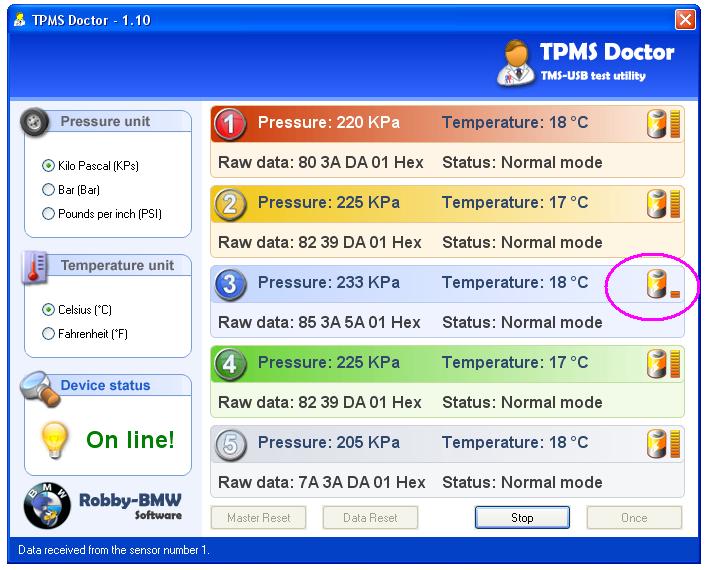Click the Once button
The image size is (709, 570).
click(634, 518)
